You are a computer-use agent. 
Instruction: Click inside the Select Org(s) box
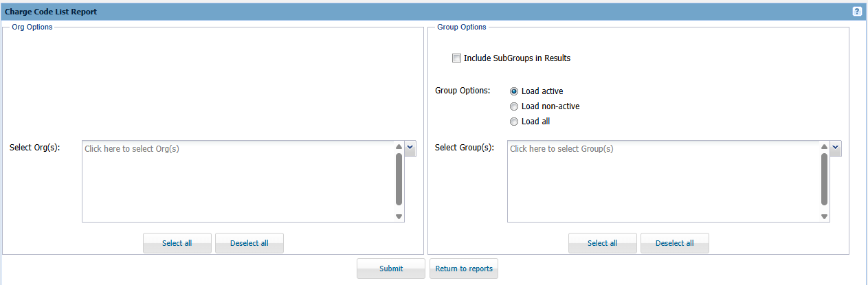coord(238,181)
